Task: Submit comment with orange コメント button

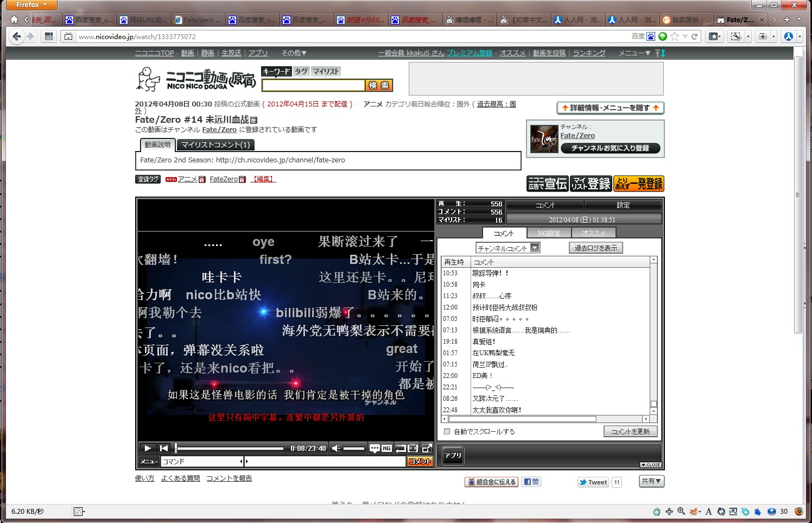Action: 420,462
